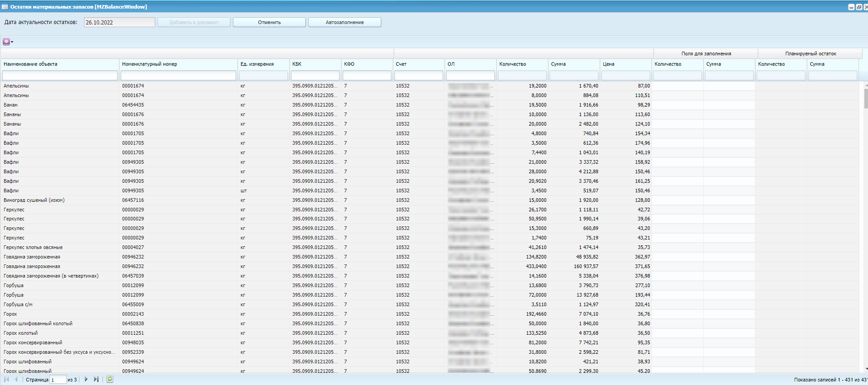868x386 pixels.
Task: Open the purple settings gear dropdown
Action: coord(8,42)
